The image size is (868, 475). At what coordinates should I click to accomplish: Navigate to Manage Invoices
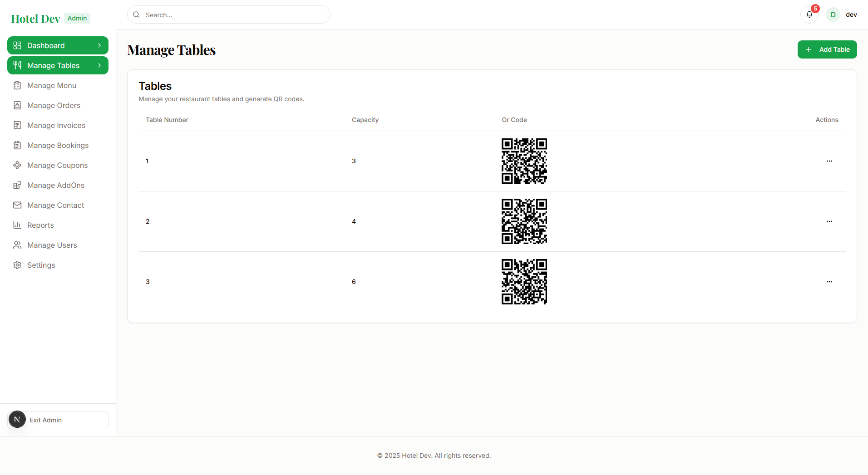[x=56, y=125]
